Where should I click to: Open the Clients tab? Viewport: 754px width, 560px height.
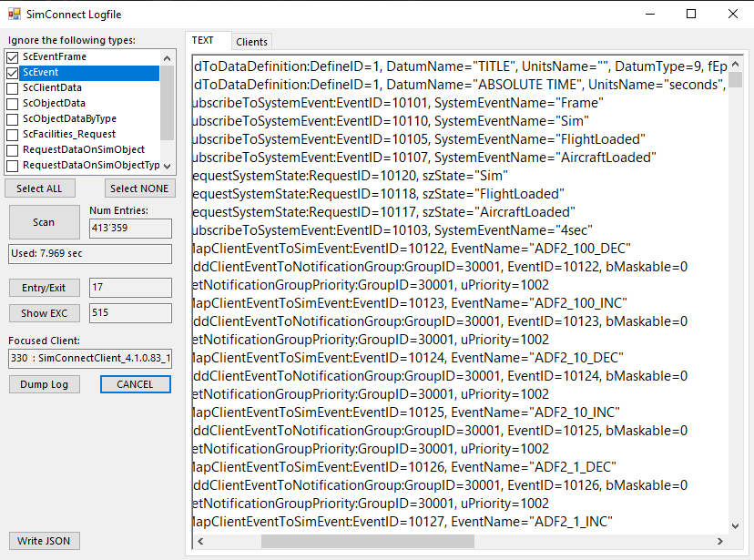point(251,42)
